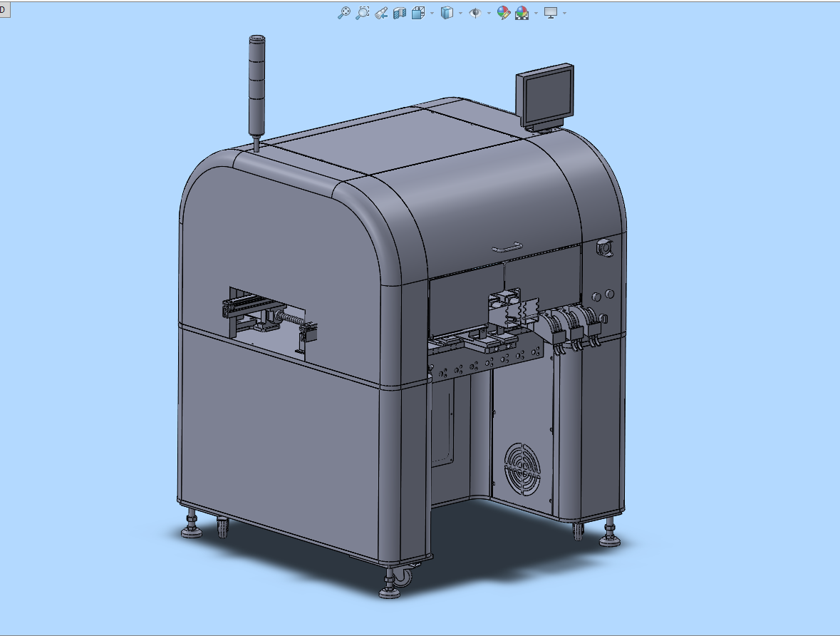Select the caster wheel under the machine
The width and height of the screenshot is (840, 636).
click(x=403, y=577)
